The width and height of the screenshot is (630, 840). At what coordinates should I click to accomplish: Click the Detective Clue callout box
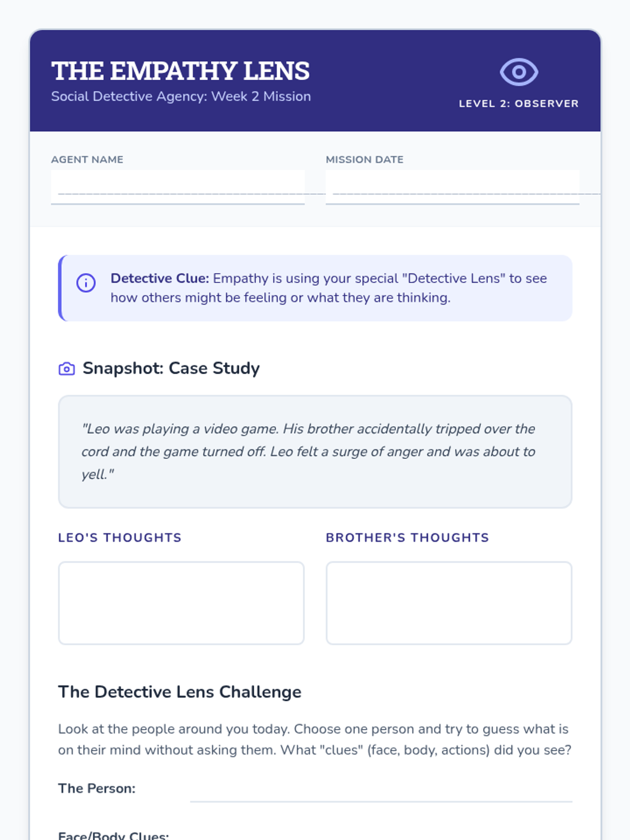pyautogui.click(x=315, y=288)
